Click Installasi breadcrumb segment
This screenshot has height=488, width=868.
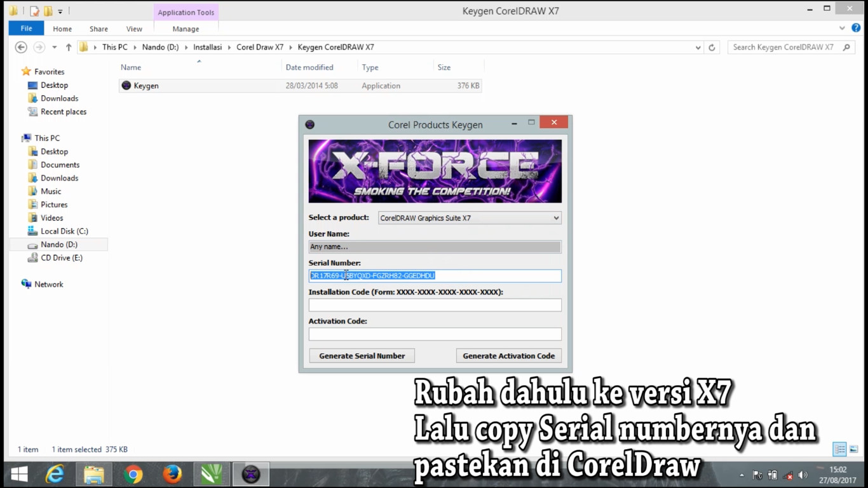pos(207,47)
